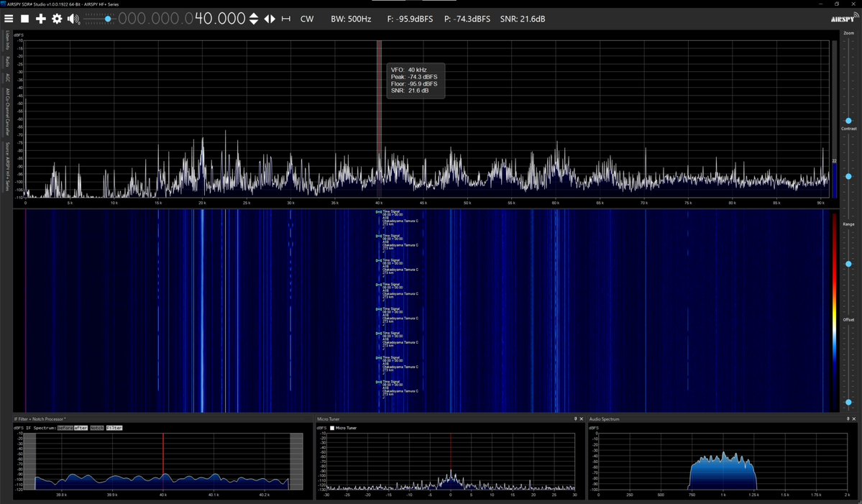Image resolution: width=862 pixels, height=504 pixels.
Task: Open settings via the gear icon
Action: (57, 19)
